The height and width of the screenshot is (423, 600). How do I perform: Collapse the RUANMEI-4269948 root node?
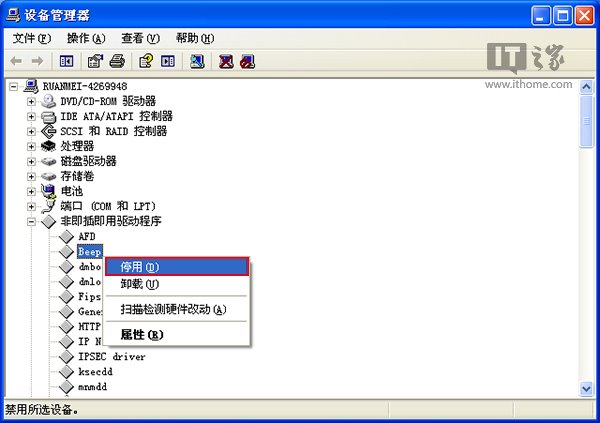click(13, 87)
